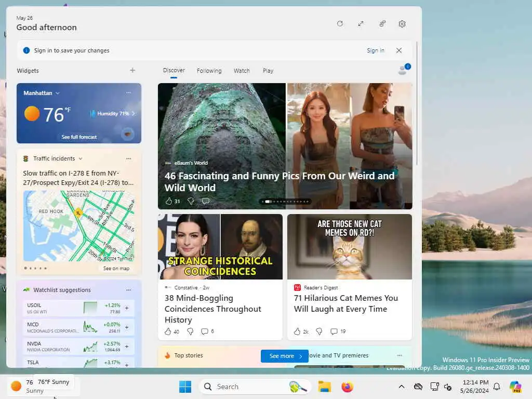The image size is (532, 399).
Task: Add MCD to watchlist
Action: 127,327
